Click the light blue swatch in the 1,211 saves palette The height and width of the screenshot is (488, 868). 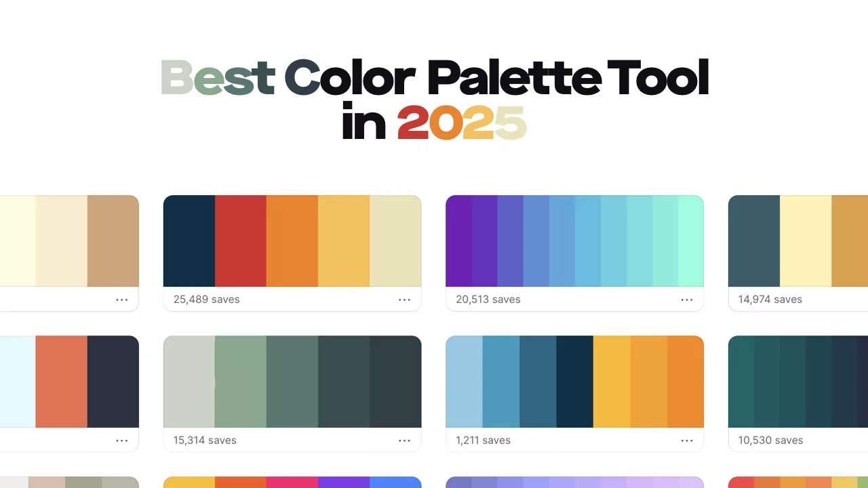pyautogui.click(x=464, y=382)
